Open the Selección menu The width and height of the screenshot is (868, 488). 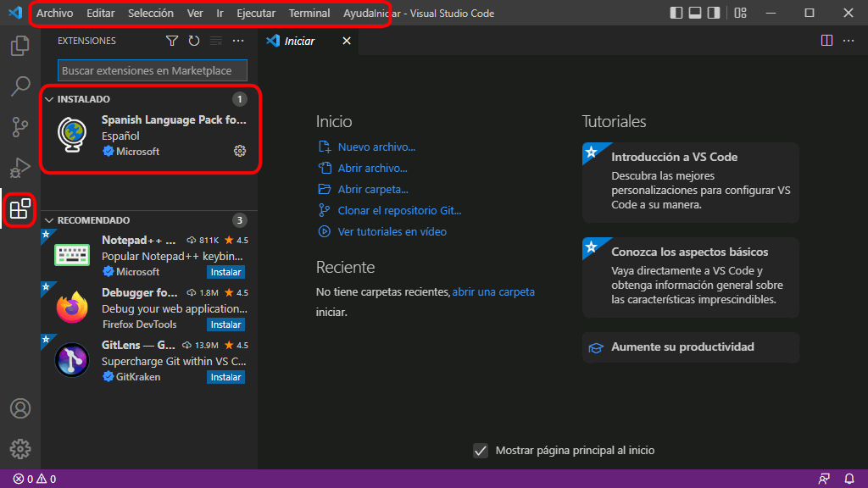click(151, 14)
